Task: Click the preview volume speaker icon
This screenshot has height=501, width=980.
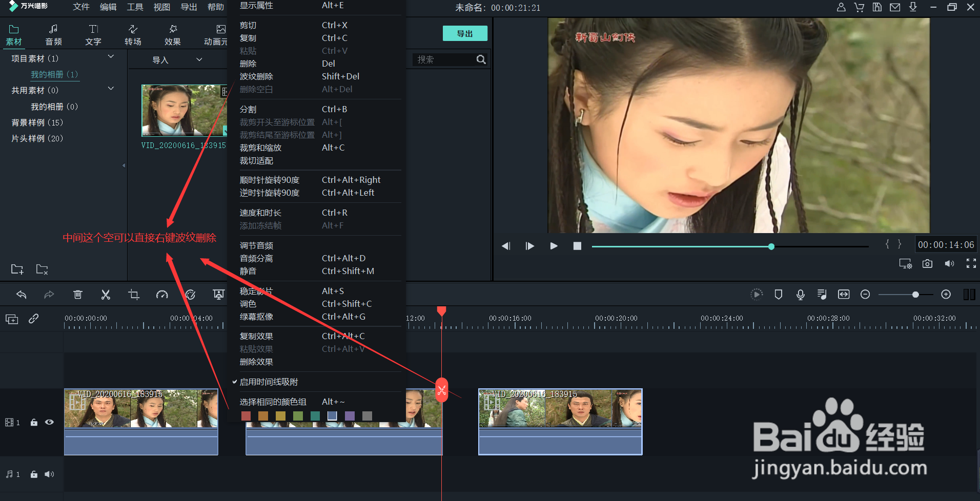Action: click(x=950, y=264)
